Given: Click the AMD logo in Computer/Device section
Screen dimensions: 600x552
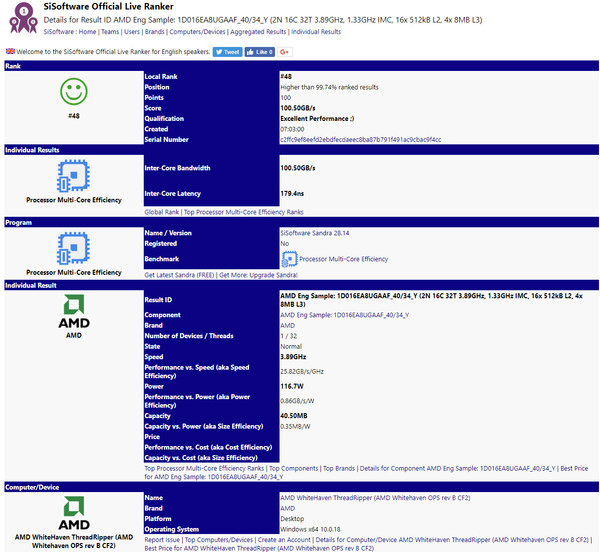Looking at the screenshot, I should [74, 513].
